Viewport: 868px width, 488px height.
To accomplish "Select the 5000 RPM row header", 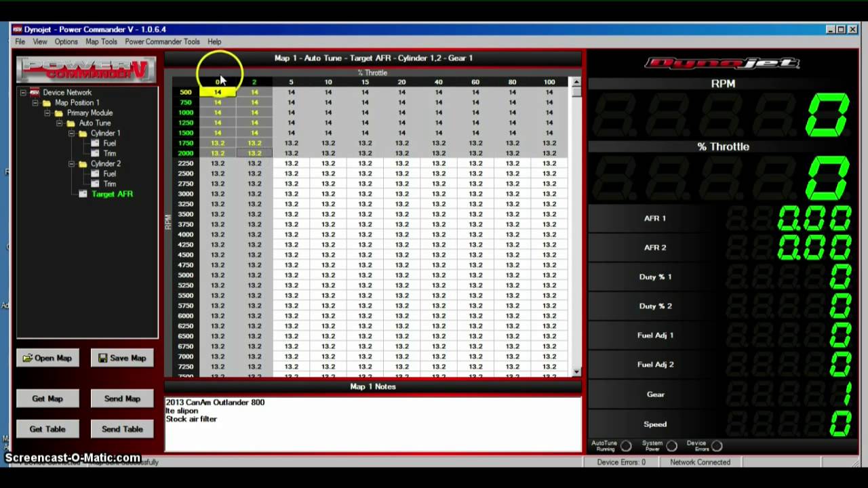I will pos(185,275).
